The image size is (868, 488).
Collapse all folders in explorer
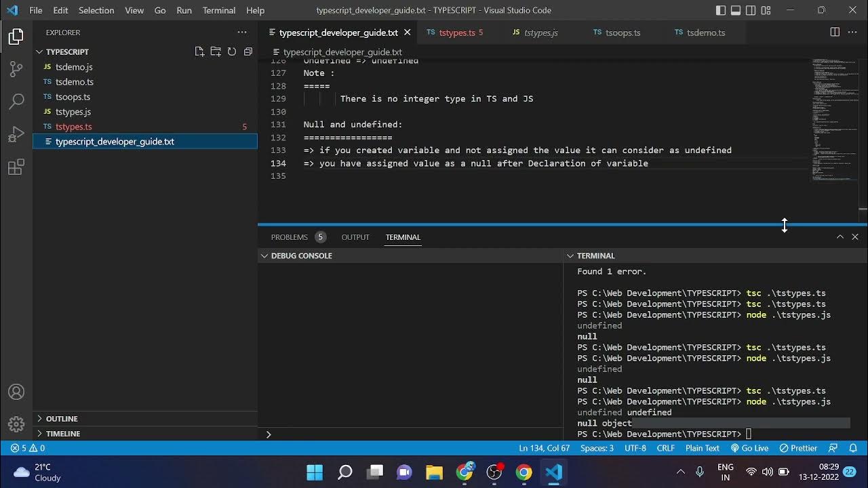click(x=248, y=52)
